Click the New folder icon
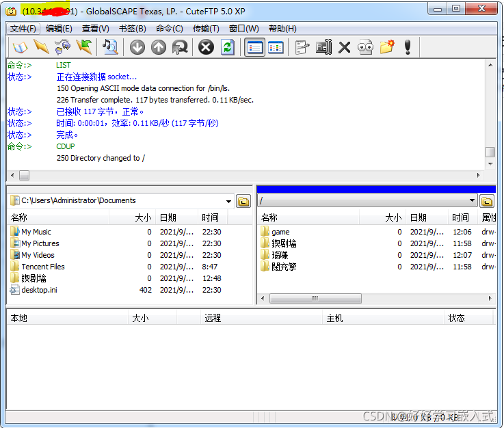 386,48
